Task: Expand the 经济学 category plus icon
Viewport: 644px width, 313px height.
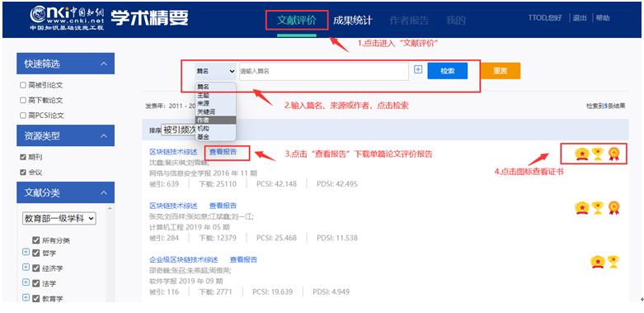Action: click(x=26, y=268)
